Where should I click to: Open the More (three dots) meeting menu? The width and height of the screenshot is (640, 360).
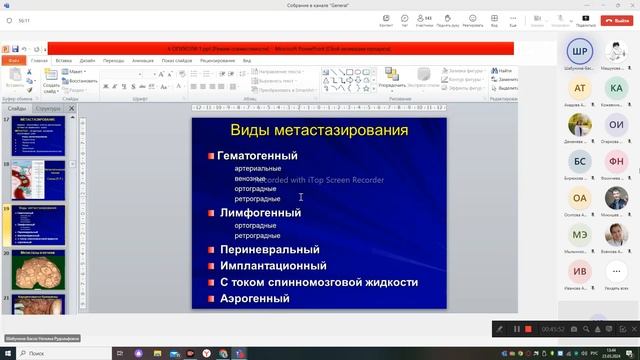pyautogui.click(x=513, y=19)
